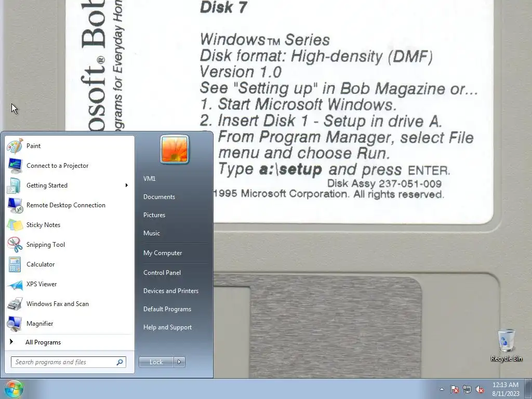This screenshot has width=532, height=399.
Task: Click the Remote Desktop Connection label
Action: 66,205
